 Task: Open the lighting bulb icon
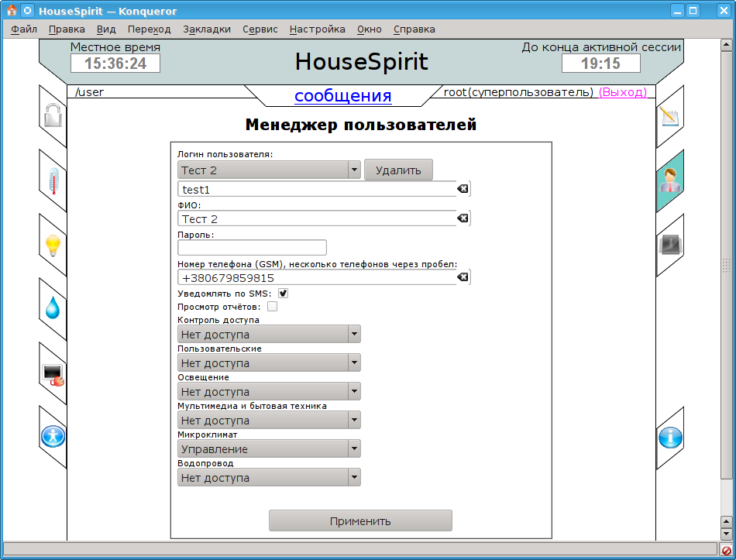(x=53, y=246)
